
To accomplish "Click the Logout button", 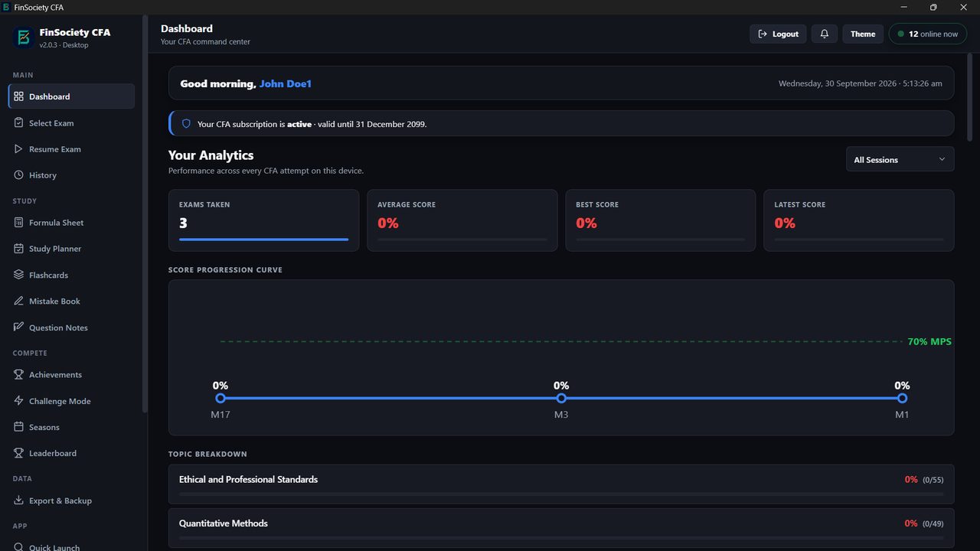I will point(778,34).
